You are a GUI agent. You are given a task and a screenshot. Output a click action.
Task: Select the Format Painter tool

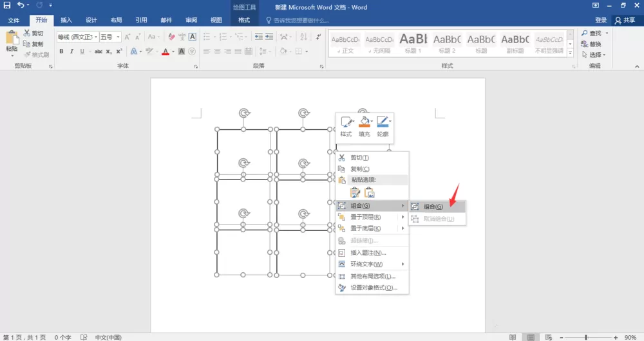37,54
